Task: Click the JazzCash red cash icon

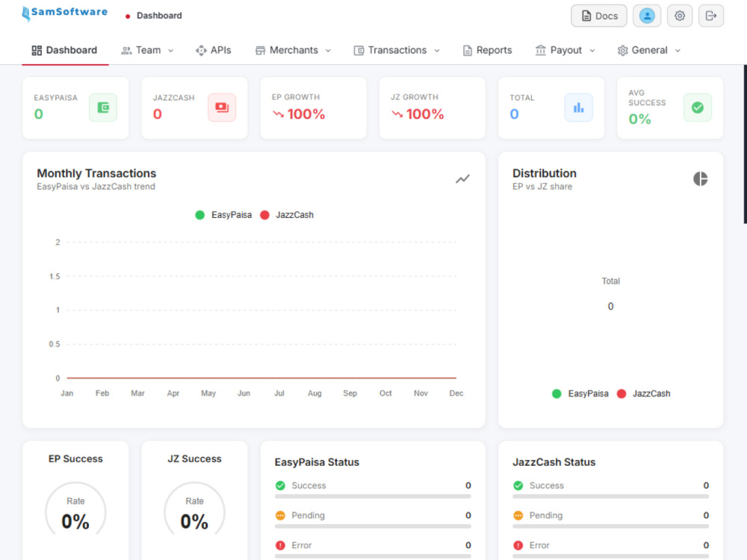Action: (x=222, y=108)
